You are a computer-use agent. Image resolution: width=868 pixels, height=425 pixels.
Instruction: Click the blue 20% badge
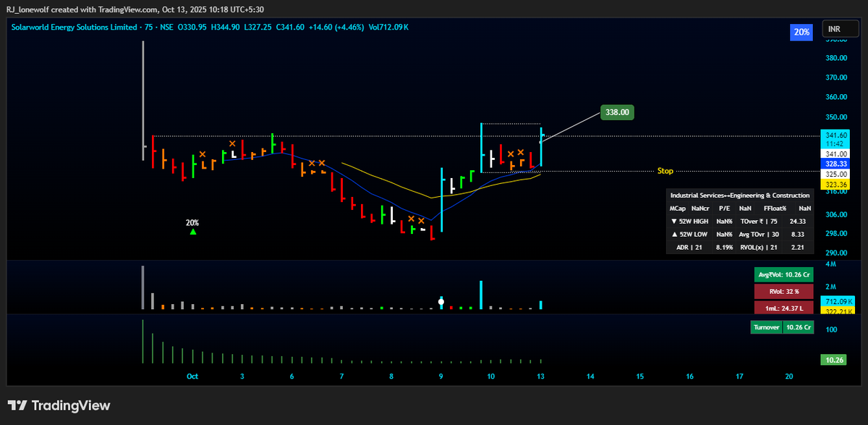coord(801,32)
